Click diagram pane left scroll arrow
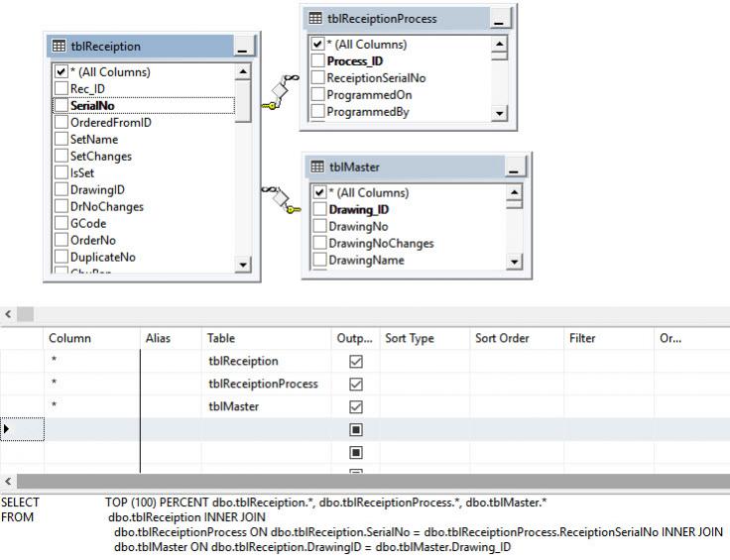Image resolution: width=730 pixels, height=560 pixels. (8, 314)
